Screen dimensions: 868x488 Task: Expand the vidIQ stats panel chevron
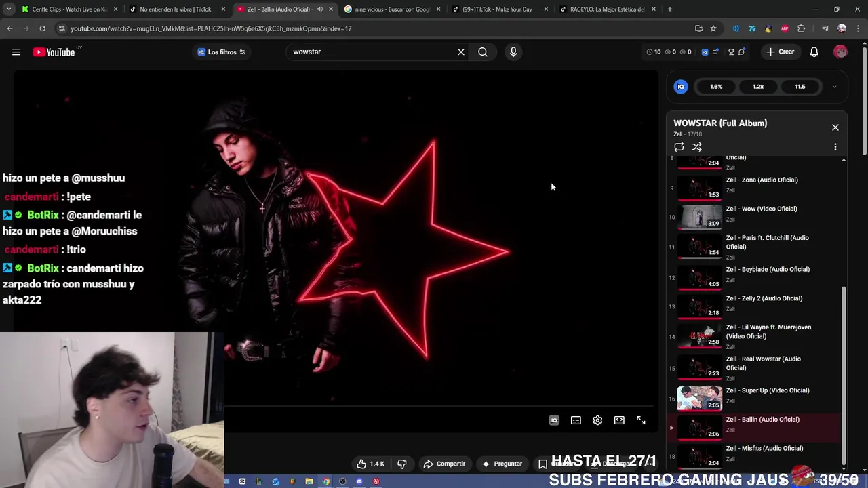(x=834, y=87)
